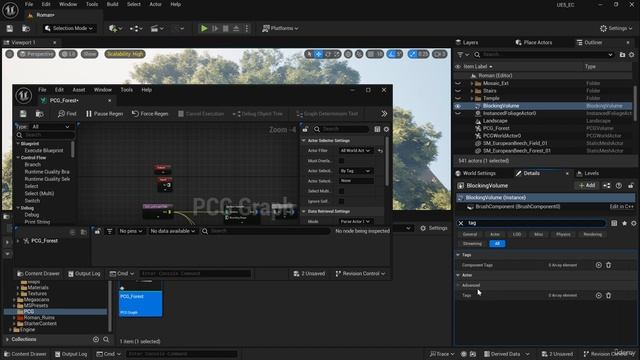This screenshot has width=640, height=360.
Task: Click the Save icon in the main editor toolbar
Action: [10, 28]
